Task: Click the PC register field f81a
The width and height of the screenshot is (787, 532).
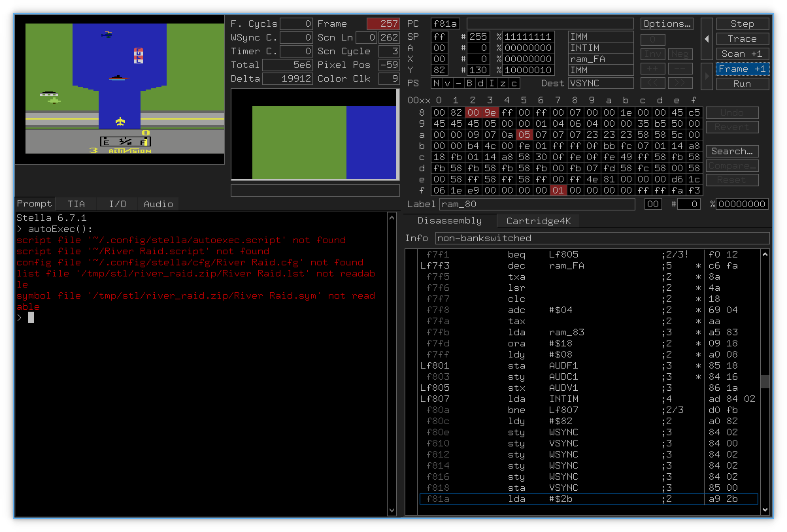Action: coord(445,24)
